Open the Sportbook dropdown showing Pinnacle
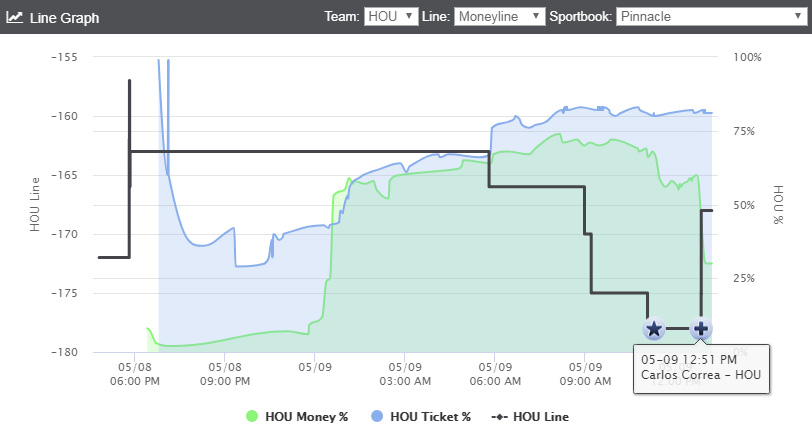This screenshot has width=812, height=426. (711, 17)
